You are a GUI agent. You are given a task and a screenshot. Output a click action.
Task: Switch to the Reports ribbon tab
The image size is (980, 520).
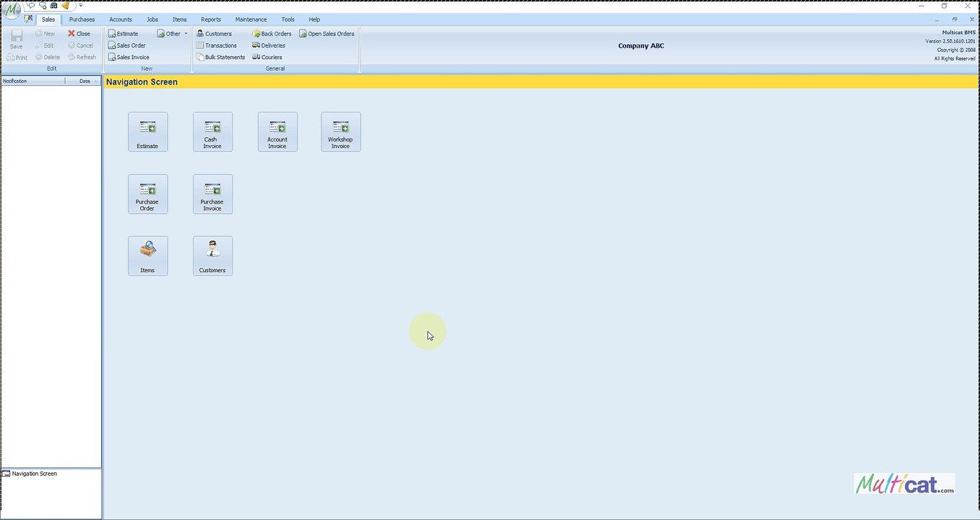tap(211, 19)
